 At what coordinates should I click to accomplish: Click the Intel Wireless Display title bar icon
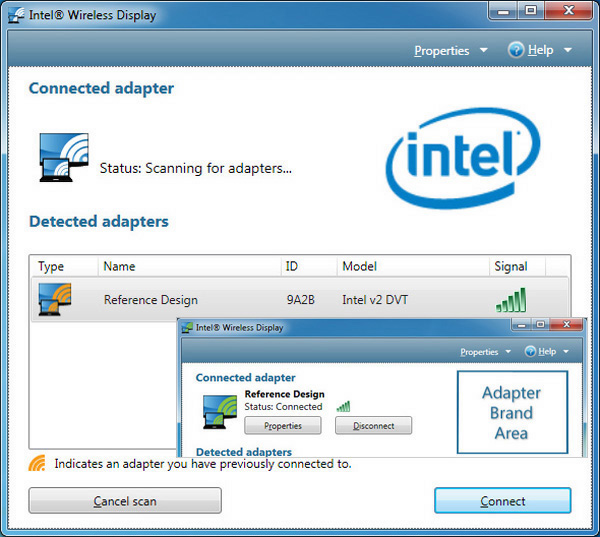[16, 15]
